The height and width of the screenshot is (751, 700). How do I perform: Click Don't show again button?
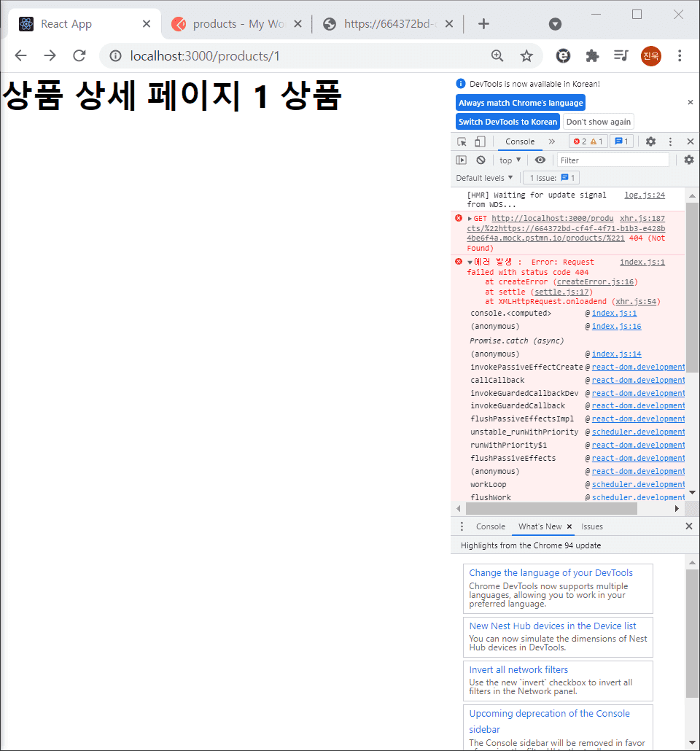pos(599,122)
